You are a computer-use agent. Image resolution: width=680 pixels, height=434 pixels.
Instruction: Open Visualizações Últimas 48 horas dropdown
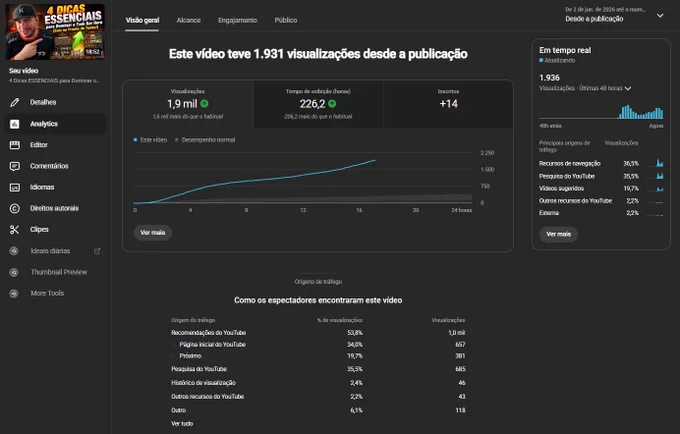(585, 88)
